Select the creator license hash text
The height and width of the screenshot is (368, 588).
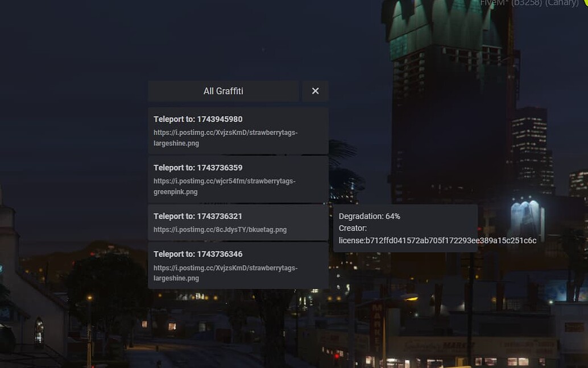click(437, 240)
